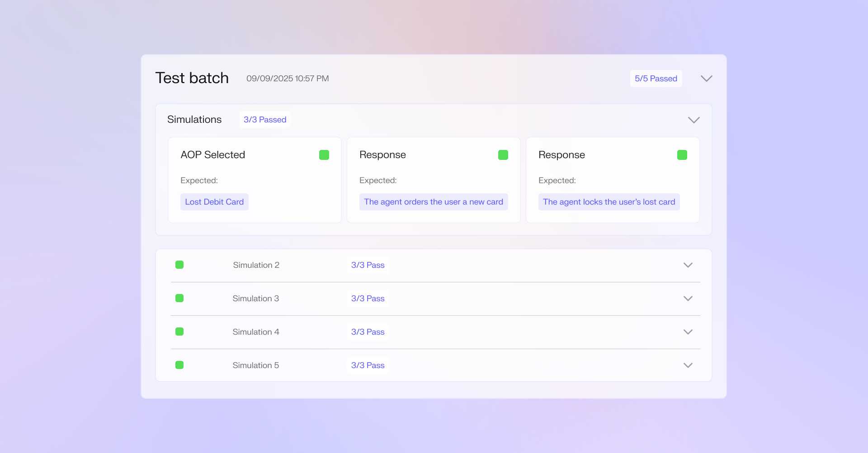The width and height of the screenshot is (868, 453).
Task: Click the Simulations heading
Action: pyautogui.click(x=194, y=120)
